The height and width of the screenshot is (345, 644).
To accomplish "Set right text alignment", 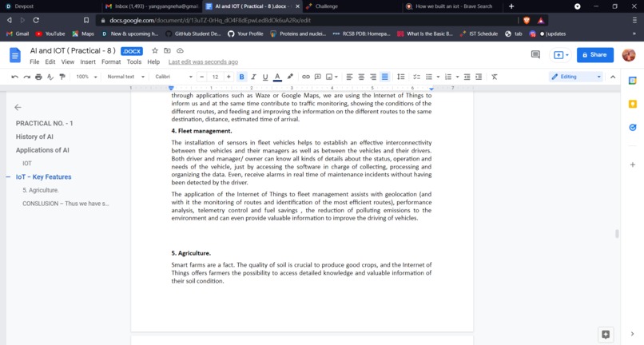I will tap(373, 77).
